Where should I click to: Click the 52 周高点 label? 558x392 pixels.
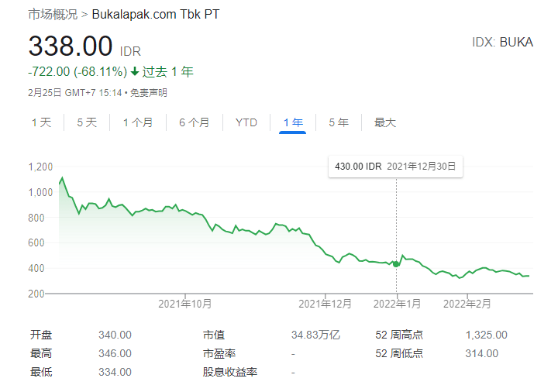(x=399, y=335)
